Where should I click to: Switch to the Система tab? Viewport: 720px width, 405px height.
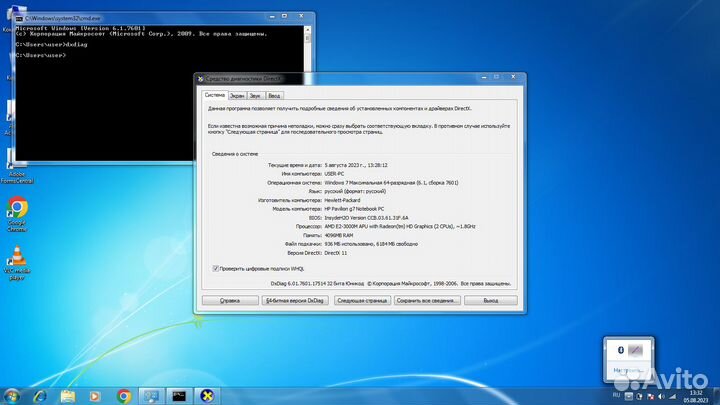coord(215,95)
